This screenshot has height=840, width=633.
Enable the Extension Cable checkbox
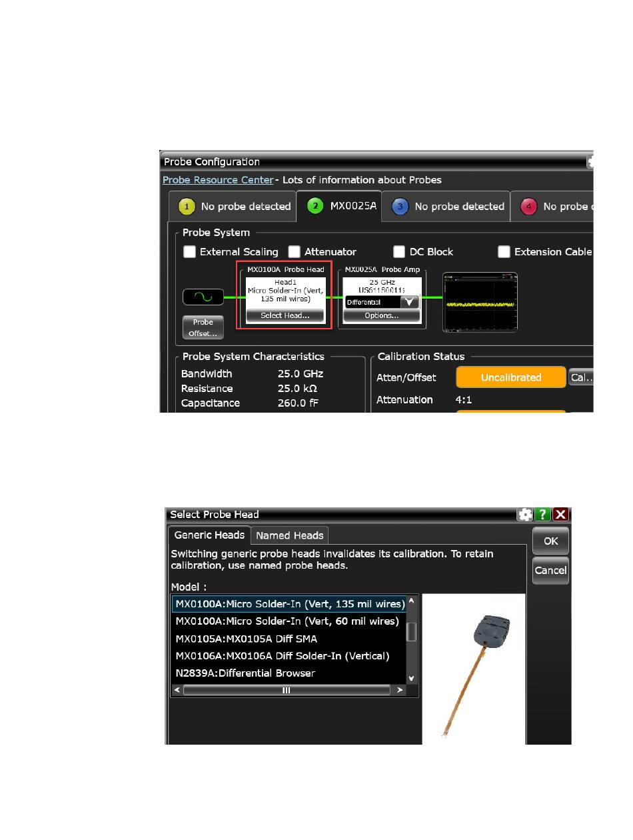coord(504,251)
